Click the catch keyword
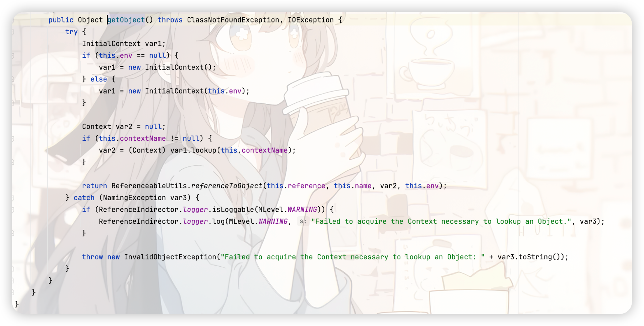The height and width of the screenshot is (326, 644). point(84,198)
